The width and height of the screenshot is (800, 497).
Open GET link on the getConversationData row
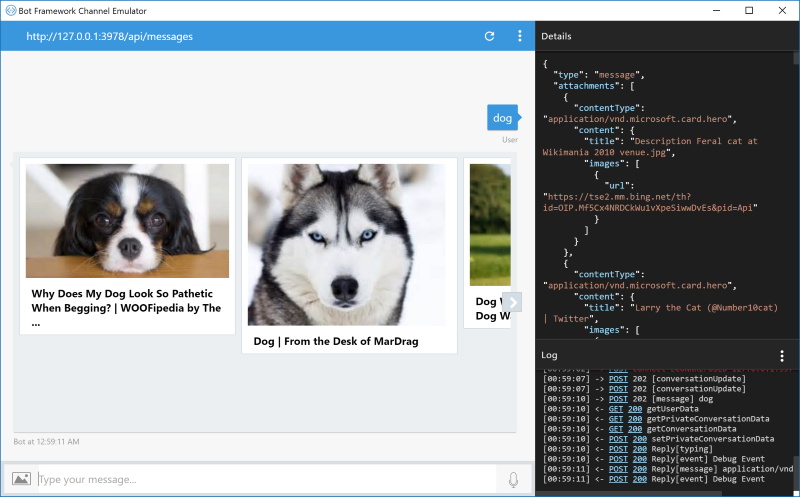click(x=615, y=429)
